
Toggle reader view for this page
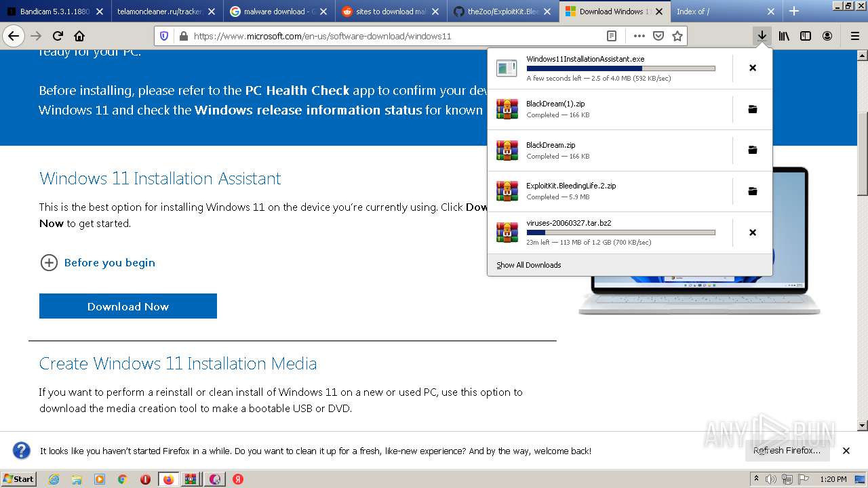[x=612, y=36]
